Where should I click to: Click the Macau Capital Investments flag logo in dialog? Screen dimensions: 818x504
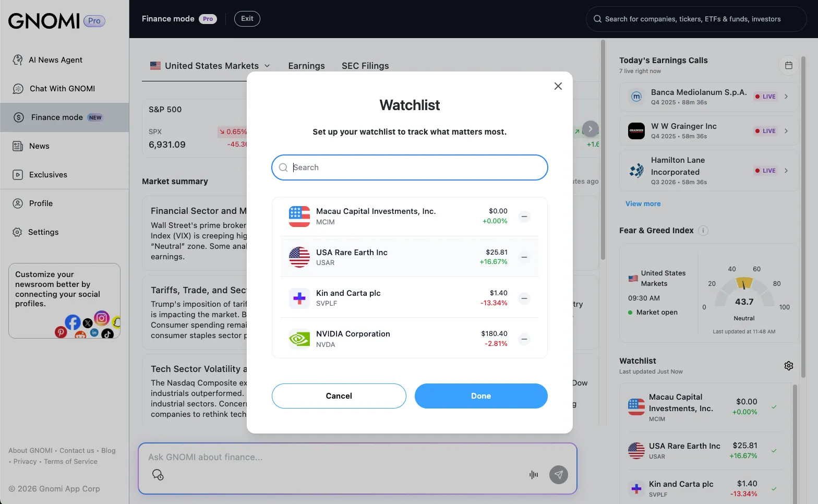pos(299,217)
